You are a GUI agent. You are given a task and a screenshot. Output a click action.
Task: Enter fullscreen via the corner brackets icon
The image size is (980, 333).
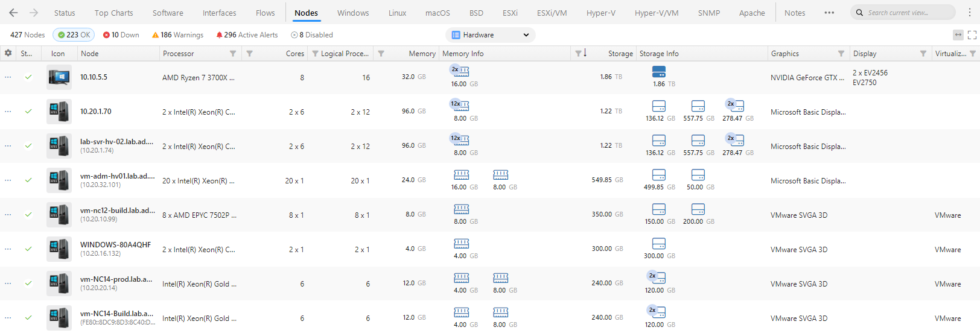972,35
